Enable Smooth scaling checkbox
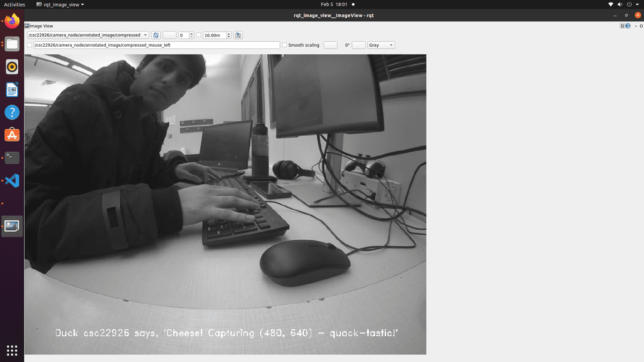Screen dimensions: 644x362 pyautogui.click(x=284, y=45)
